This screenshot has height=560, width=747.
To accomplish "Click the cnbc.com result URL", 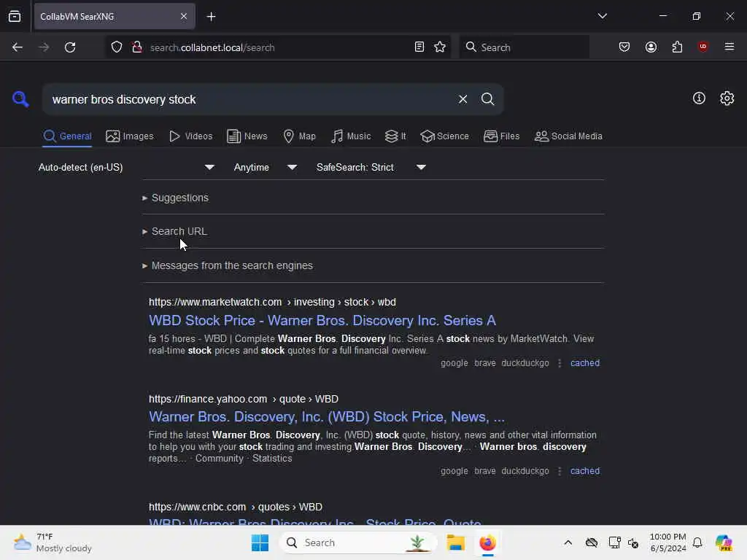I will coord(236,507).
